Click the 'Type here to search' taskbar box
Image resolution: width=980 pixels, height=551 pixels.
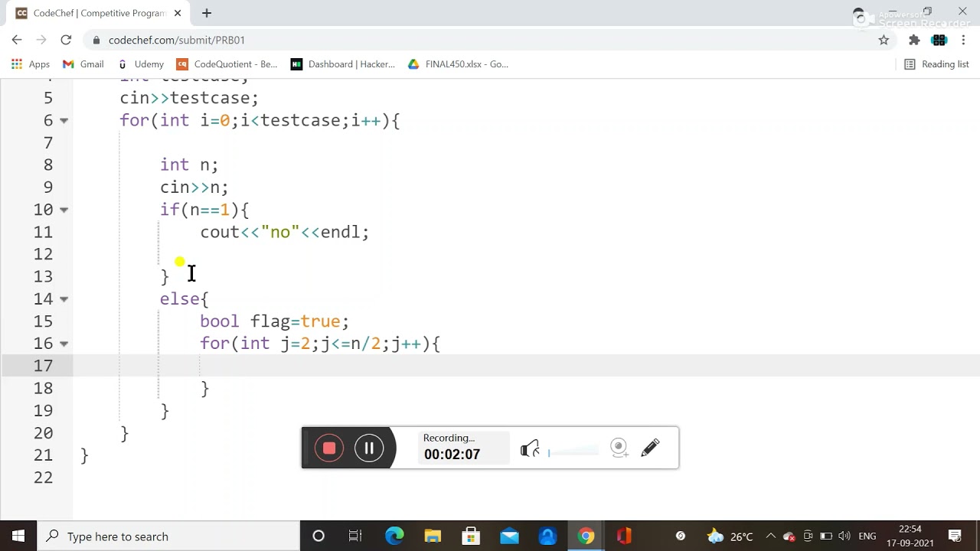[168, 536]
